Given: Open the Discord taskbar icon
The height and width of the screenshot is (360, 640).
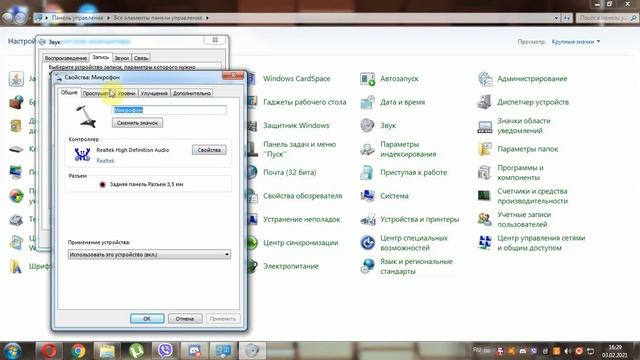Looking at the screenshot, I should click(x=194, y=351).
